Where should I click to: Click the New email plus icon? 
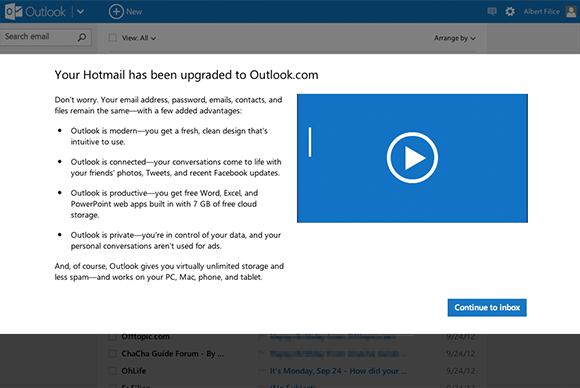pyautogui.click(x=116, y=11)
